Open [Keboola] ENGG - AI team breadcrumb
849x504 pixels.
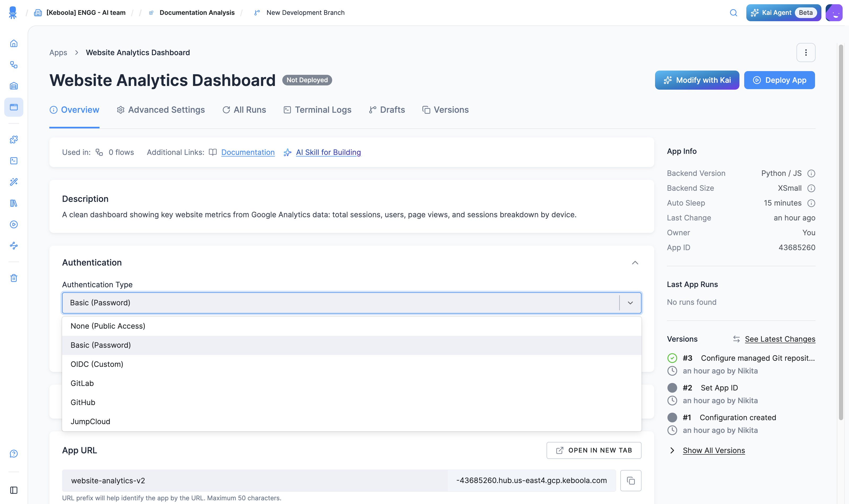86,12
